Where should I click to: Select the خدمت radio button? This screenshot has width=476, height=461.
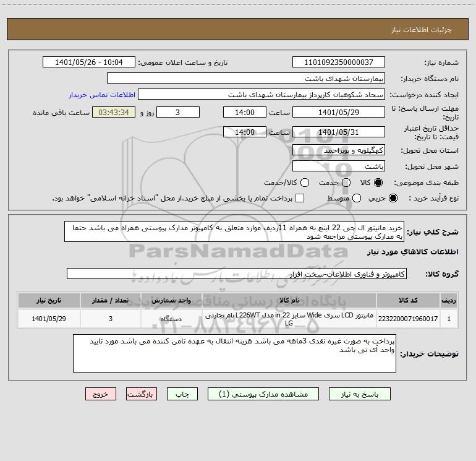pos(346,183)
